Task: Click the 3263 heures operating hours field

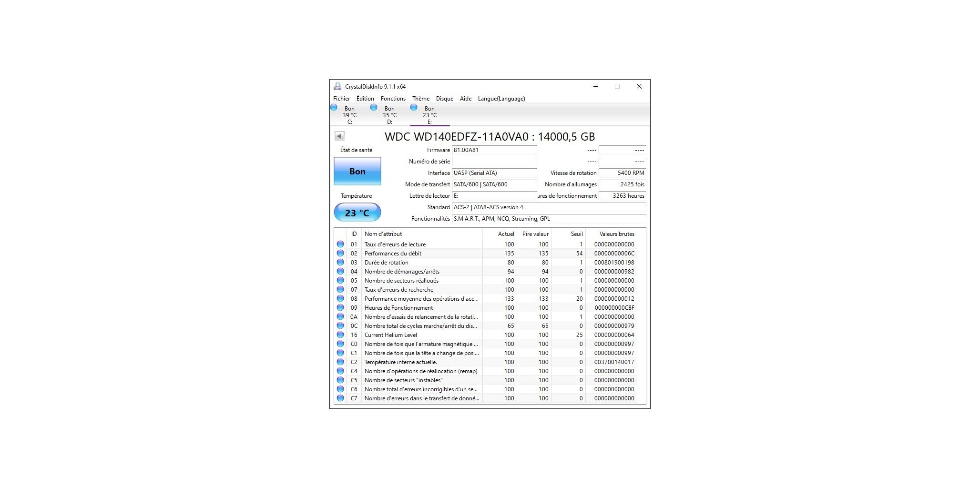Action: [622, 196]
